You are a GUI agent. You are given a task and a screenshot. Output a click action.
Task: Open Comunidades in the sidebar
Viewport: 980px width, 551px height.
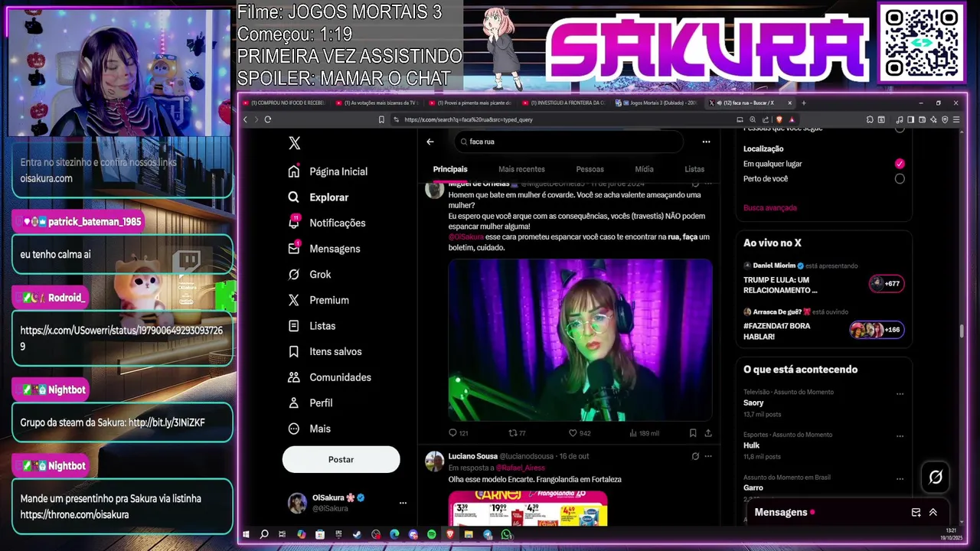point(329,377)
